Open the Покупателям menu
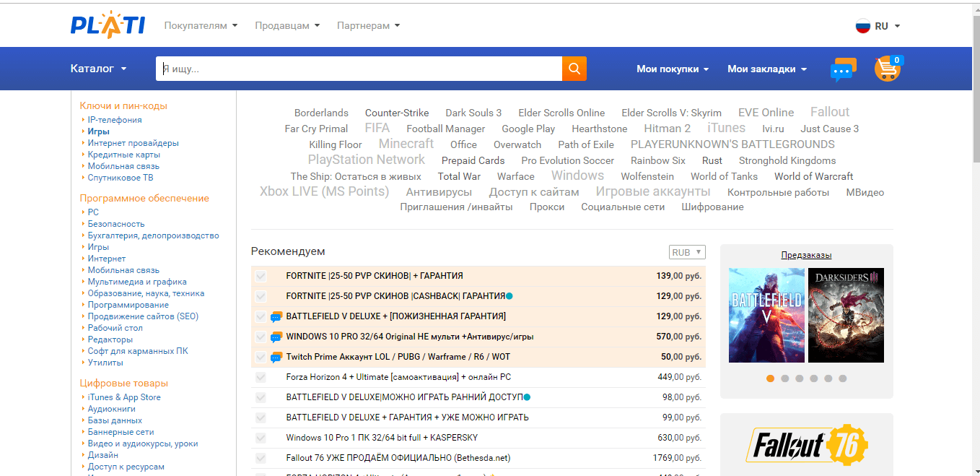 (x=201, y=26)
